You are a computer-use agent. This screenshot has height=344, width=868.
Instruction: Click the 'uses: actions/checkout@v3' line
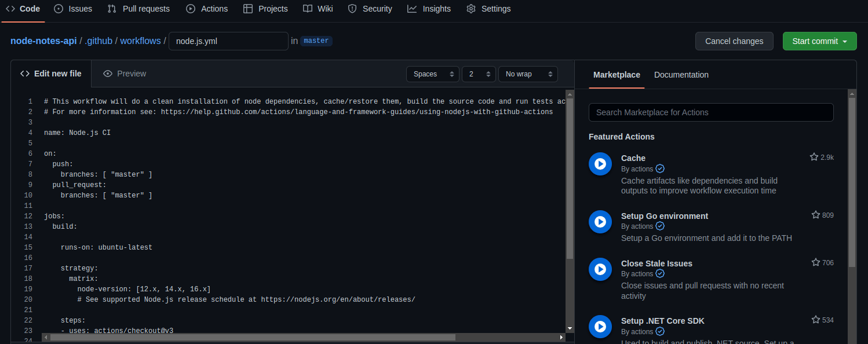click(117, 331)
